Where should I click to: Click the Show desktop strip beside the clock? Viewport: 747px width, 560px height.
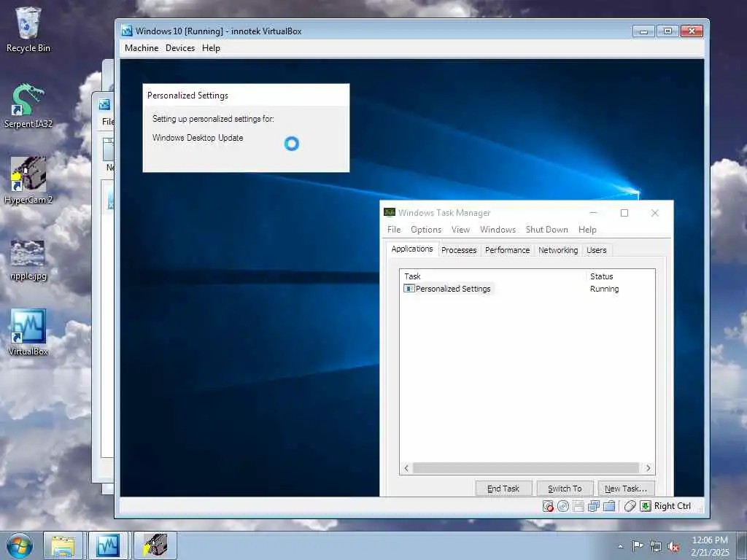[x=742, y=545]
